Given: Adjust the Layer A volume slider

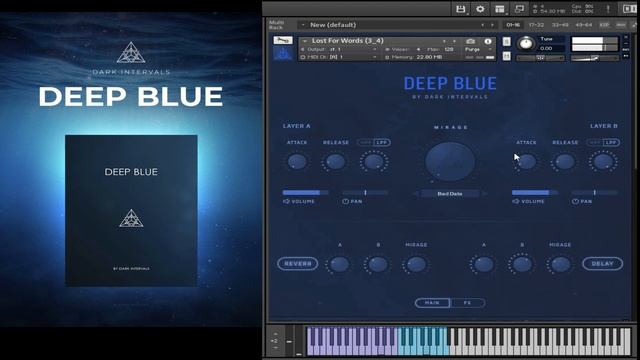Looking at the screenshot, I should coord(306,192).
